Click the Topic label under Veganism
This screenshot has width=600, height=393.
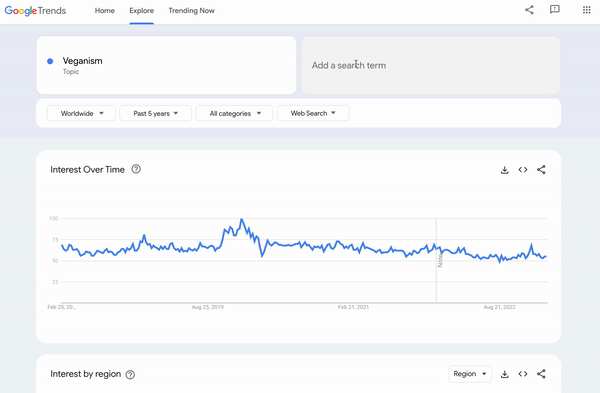coord(71,72)
